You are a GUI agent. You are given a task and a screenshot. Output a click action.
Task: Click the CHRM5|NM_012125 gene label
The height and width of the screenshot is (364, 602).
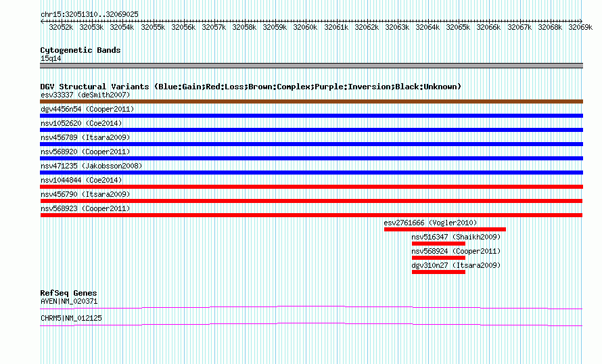(71, 318)
